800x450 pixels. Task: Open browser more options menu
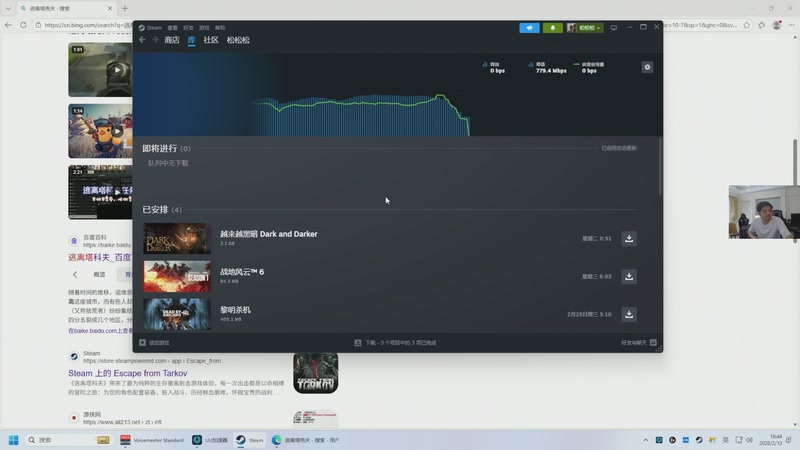(791, 24)
